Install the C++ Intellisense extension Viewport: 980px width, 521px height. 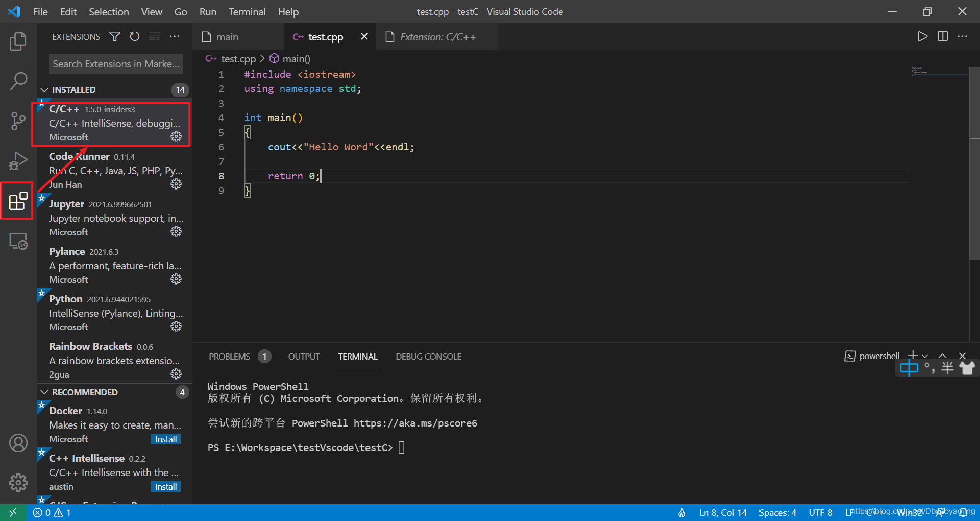[x=166, y=487]
